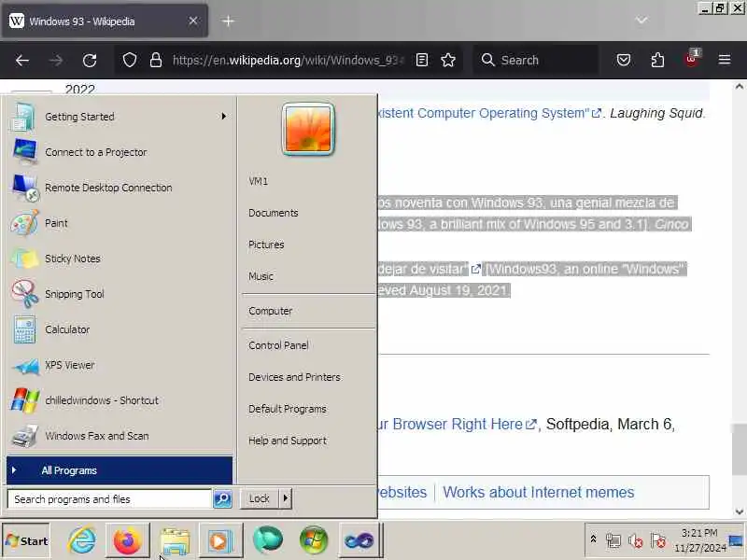The width and height of the screenshot is (747, 560).
Task: Toggle reader view in address bar
Action: [422, 60]
